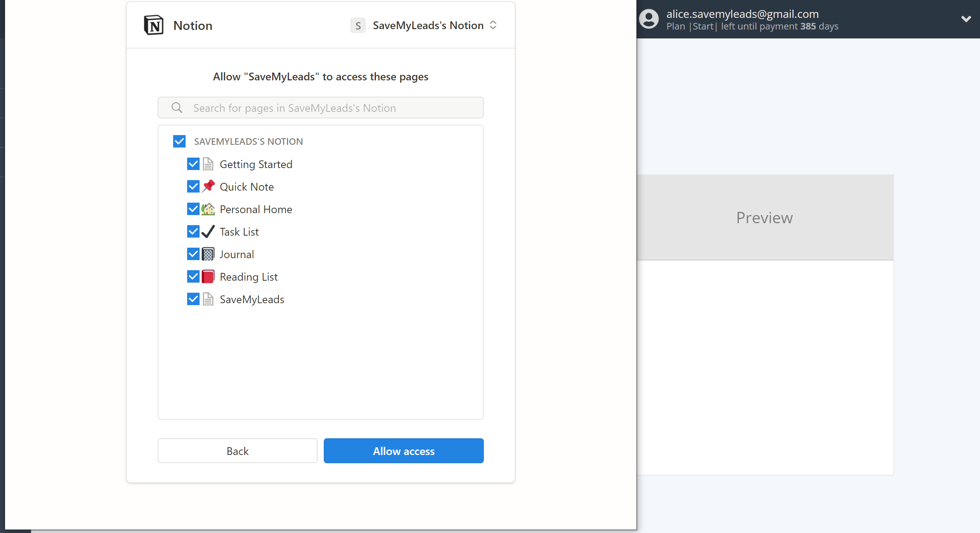Click the Personal Home house icon
The height and width of the screenshot is (533, 980).
pos(208,209)
